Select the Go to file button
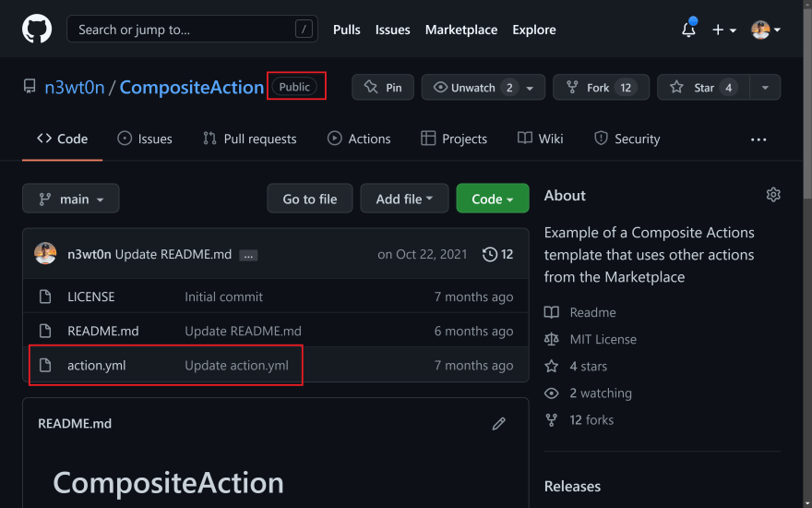This screenshot has width=812, height=508. [310, 199]
